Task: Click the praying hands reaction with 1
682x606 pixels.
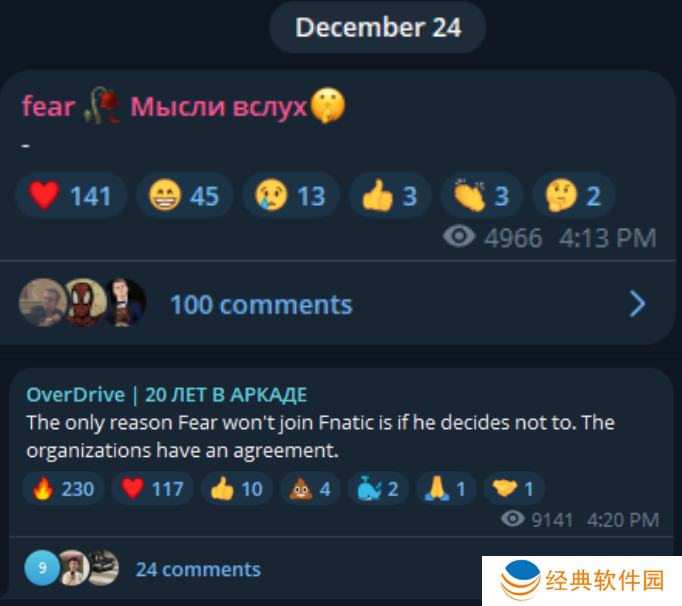Action: [446, 488]
